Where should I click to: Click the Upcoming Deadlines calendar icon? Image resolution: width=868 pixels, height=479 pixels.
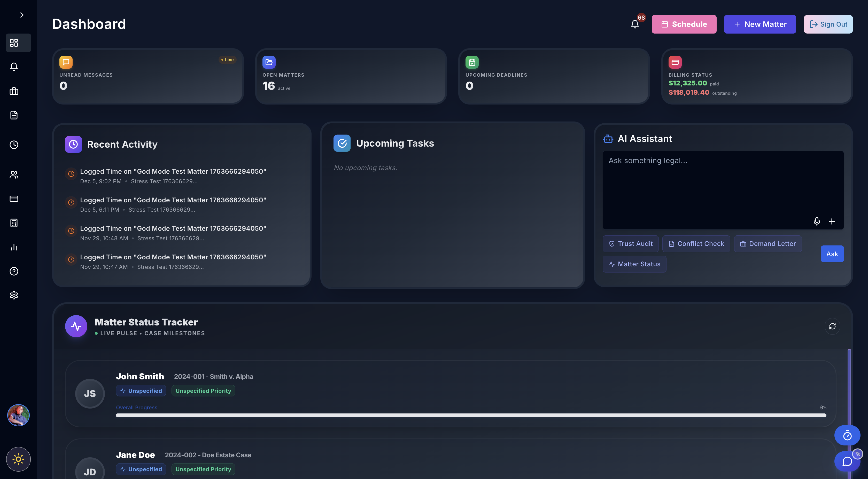tap(472, 62)
